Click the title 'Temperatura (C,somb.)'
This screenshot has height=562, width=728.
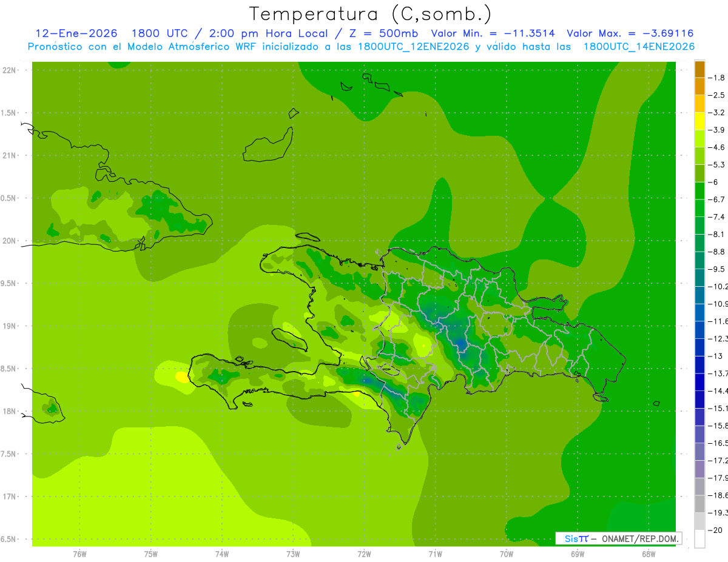click(370, 14)
